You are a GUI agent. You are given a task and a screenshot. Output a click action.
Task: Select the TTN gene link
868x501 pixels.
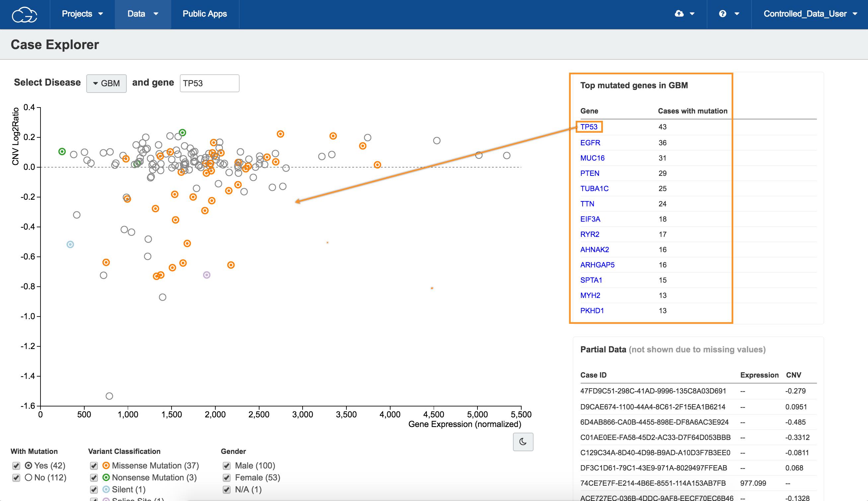click(587, 204)
